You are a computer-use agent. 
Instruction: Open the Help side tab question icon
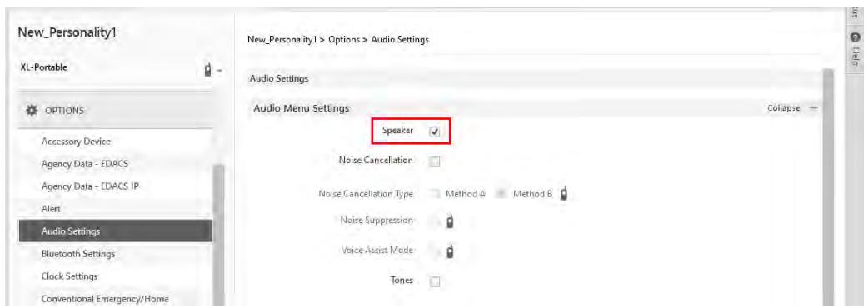tap(855, 37)
